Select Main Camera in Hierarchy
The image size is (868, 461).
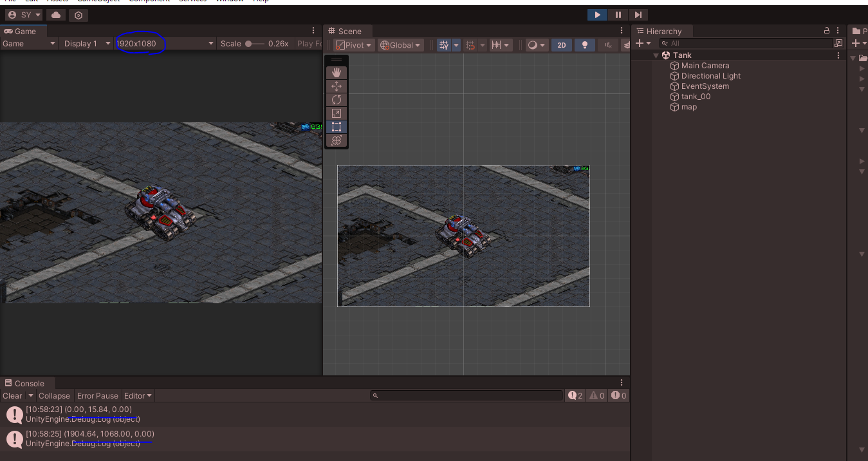click(x=705, y=66)
